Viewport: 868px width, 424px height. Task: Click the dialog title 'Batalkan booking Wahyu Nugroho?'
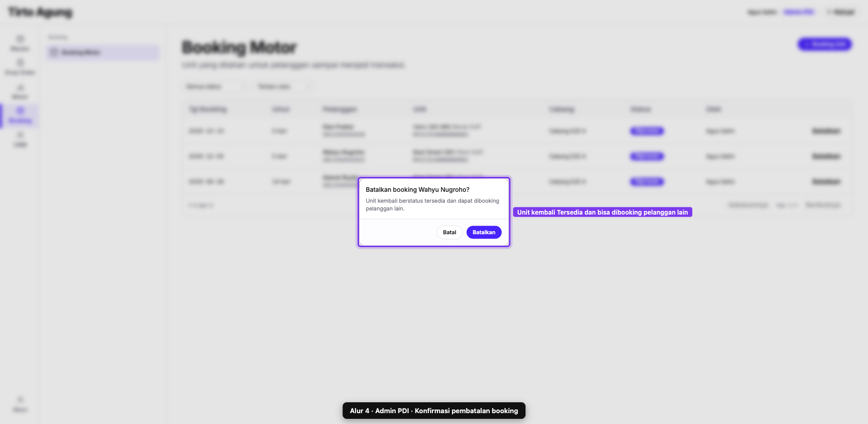tap(417, 190)
